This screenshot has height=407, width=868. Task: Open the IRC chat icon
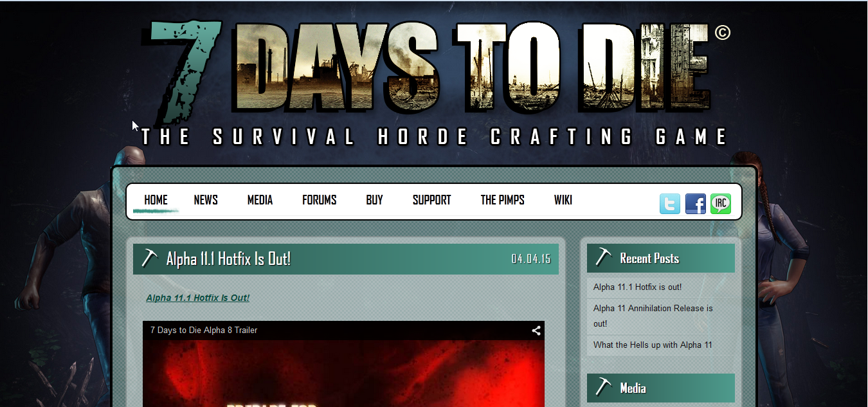point(721,204)
